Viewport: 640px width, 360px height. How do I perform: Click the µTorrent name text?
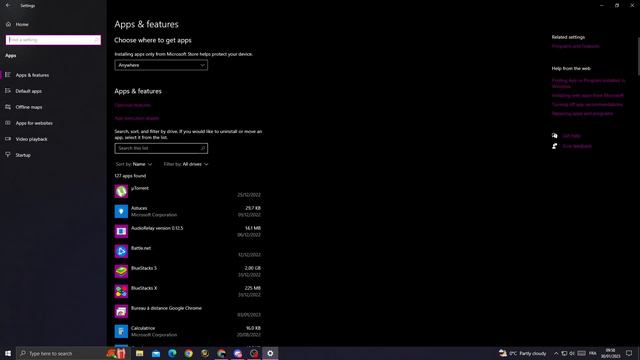point(140,188)
